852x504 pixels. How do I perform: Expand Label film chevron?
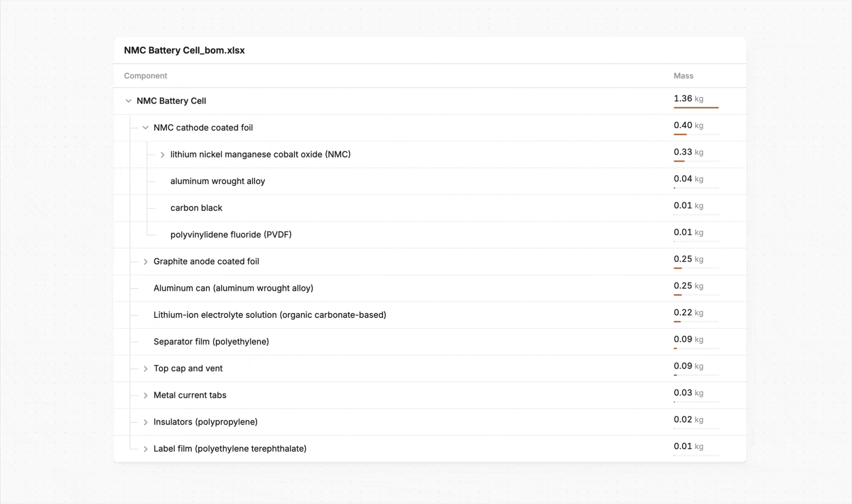(145, 449)
